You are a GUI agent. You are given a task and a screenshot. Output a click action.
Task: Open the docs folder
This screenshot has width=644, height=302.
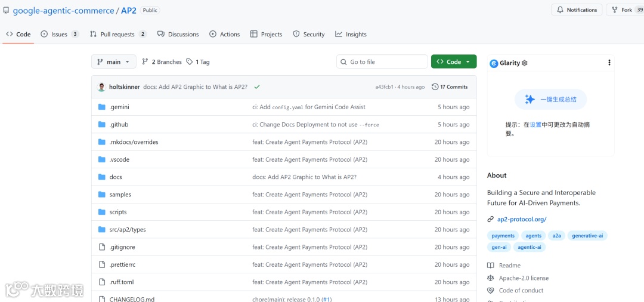[116, 177]
